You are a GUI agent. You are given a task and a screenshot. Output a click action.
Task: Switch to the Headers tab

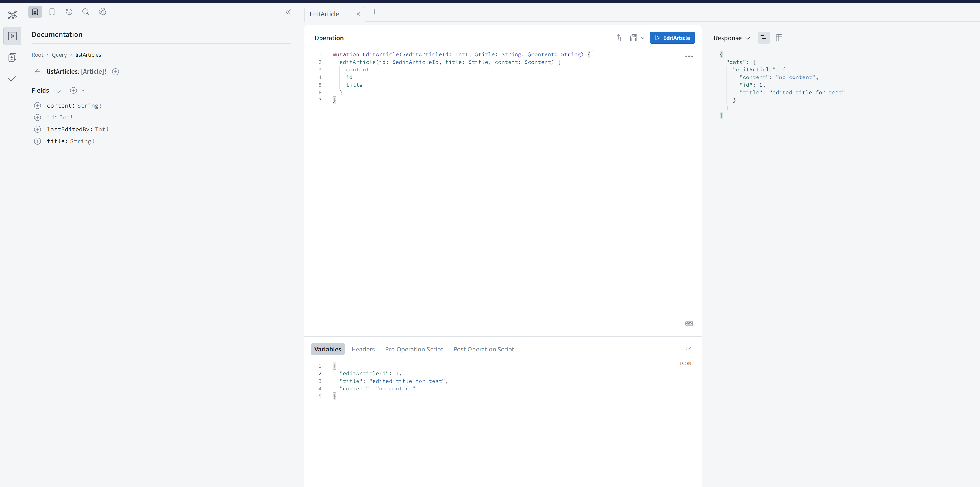(x=362, y=349)
